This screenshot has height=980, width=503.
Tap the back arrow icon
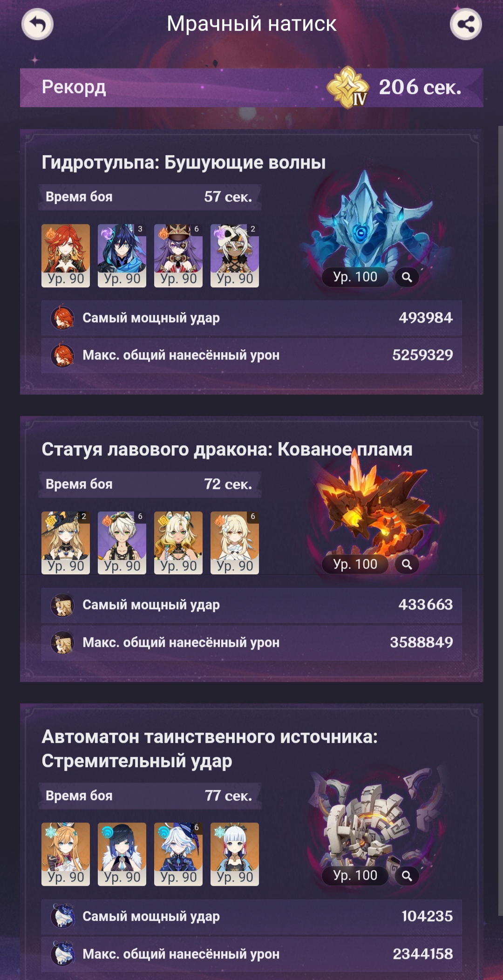point(38,24)
